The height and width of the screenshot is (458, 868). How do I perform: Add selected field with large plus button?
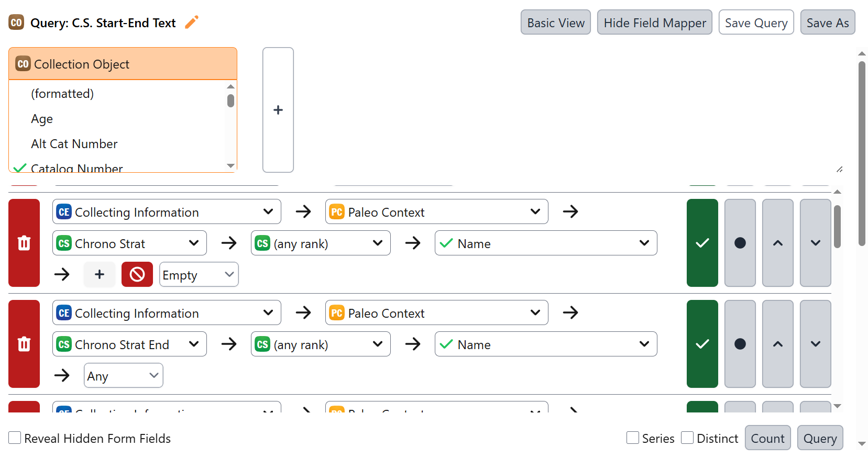pos(278,110)
